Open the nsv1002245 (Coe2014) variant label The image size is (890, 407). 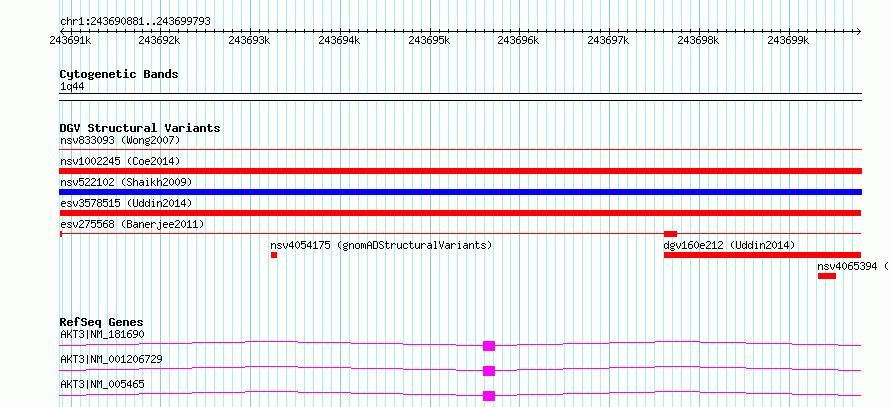click(120, 161)
